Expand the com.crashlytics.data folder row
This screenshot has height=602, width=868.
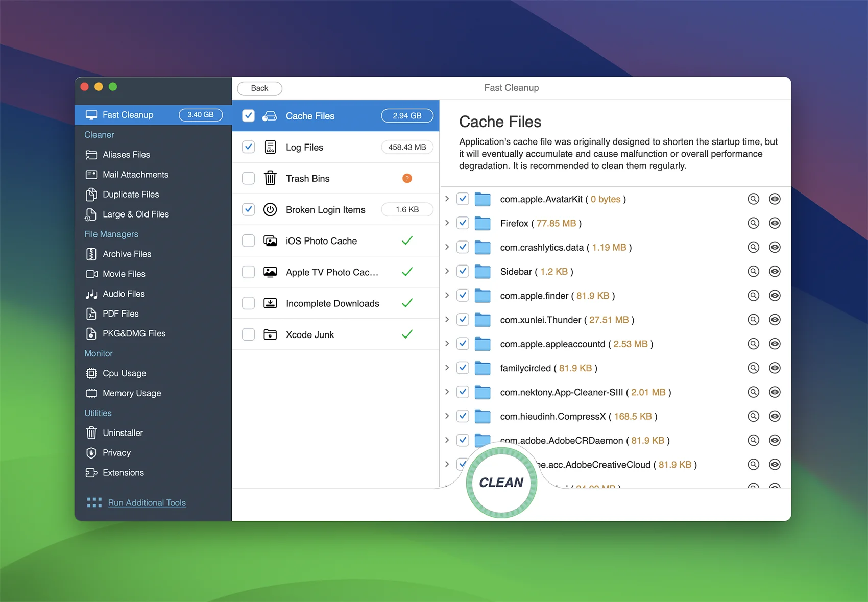(447, 247)
